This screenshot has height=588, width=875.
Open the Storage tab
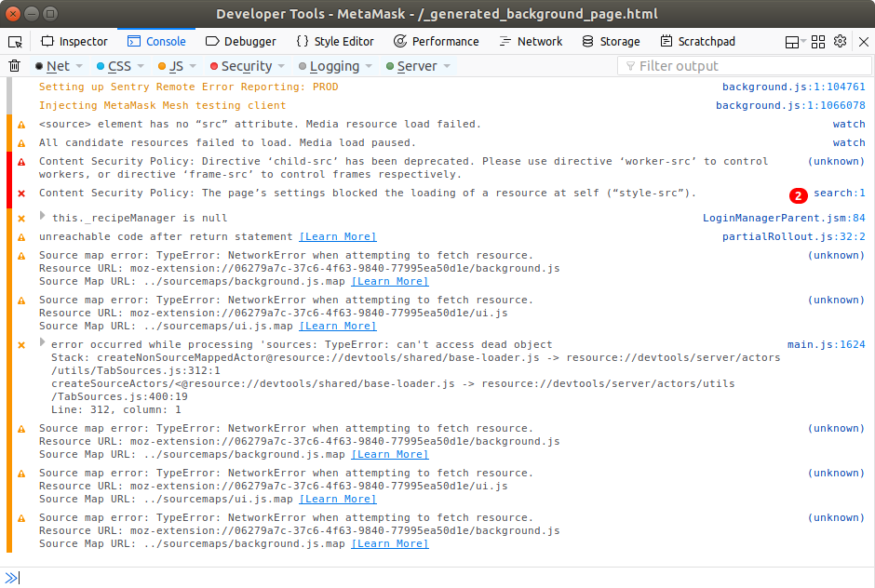[x=611, y=42]
